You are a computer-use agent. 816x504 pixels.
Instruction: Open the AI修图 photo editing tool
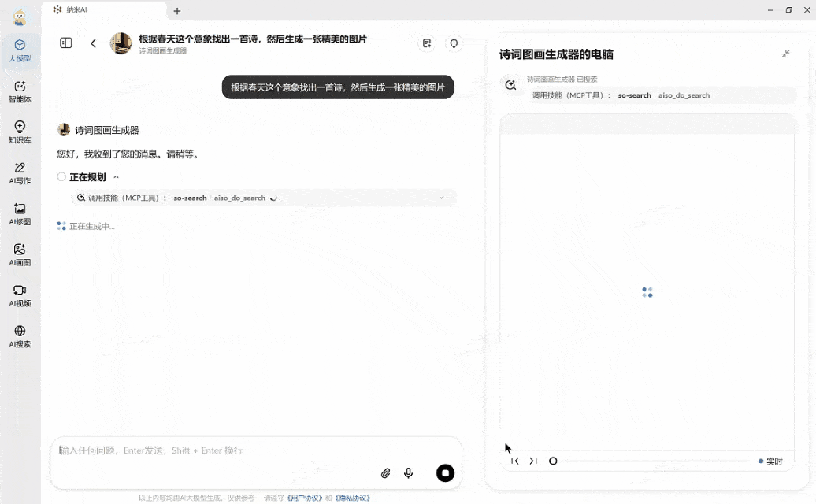click(x=20, y=214)
